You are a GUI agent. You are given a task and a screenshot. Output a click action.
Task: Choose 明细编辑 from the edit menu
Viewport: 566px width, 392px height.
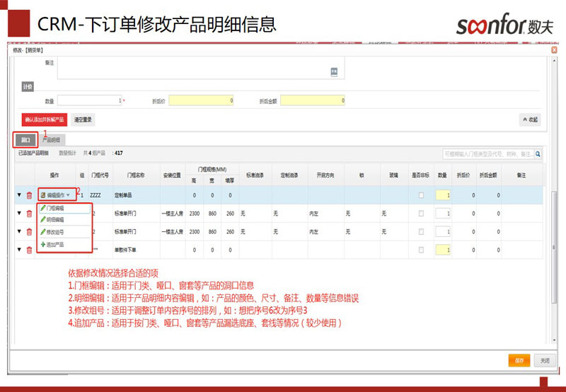coord(54,220)
